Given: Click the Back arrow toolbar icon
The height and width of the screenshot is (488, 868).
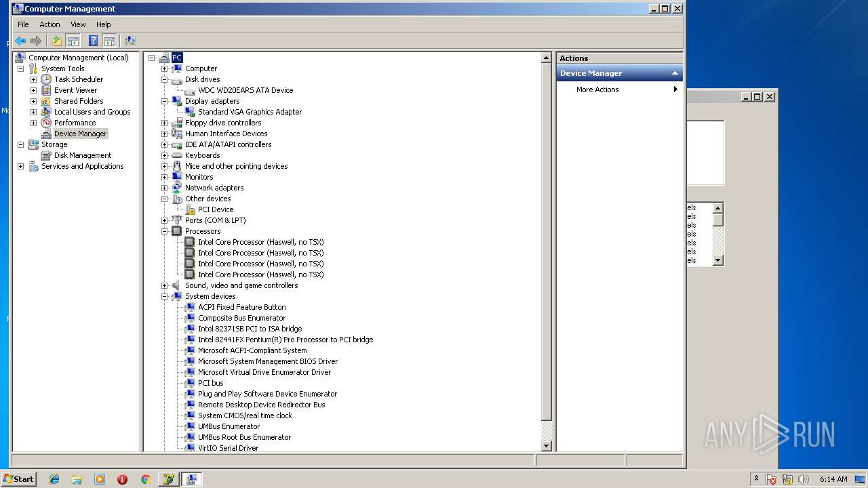Looking at the screenshot, I should (20, 41).
